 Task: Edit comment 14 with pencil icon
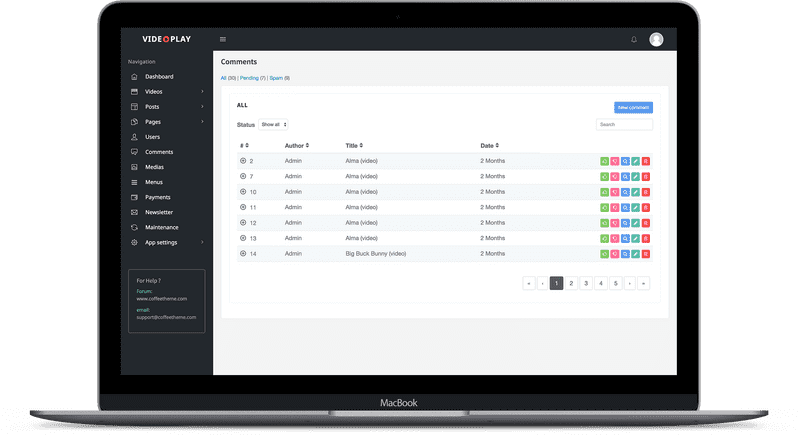635,253
